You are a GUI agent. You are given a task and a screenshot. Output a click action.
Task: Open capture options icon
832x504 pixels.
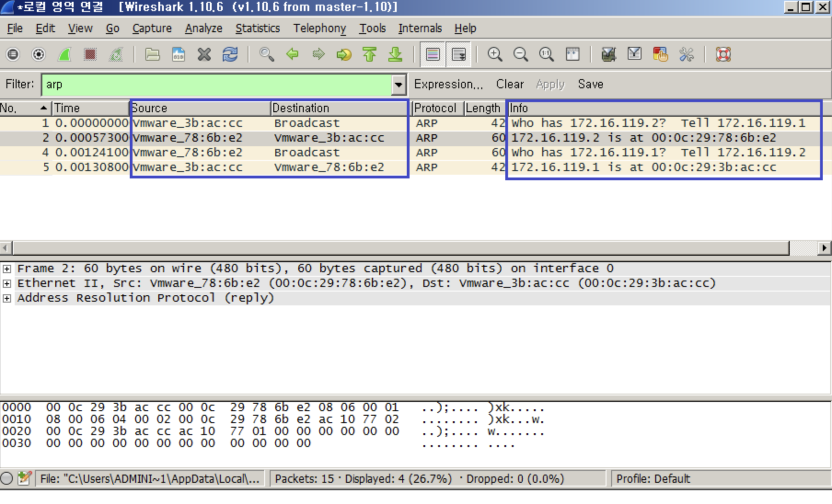39,54
